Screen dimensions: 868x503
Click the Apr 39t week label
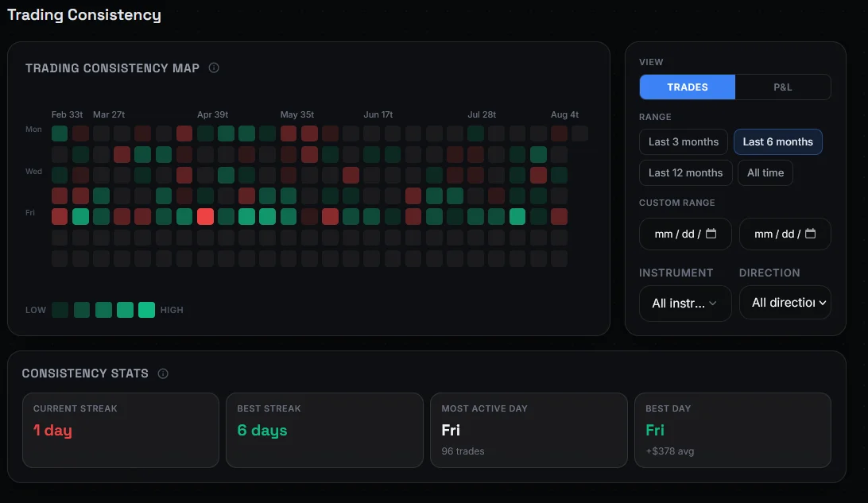[212, 114]
